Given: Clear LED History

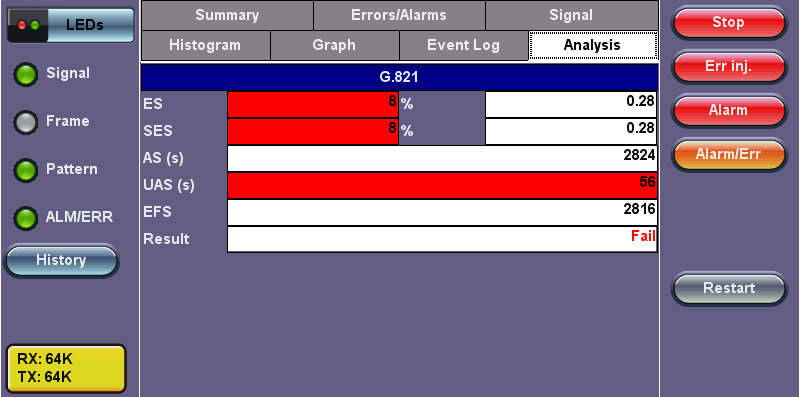Looking at the screenshot, I should click(61, 261).
